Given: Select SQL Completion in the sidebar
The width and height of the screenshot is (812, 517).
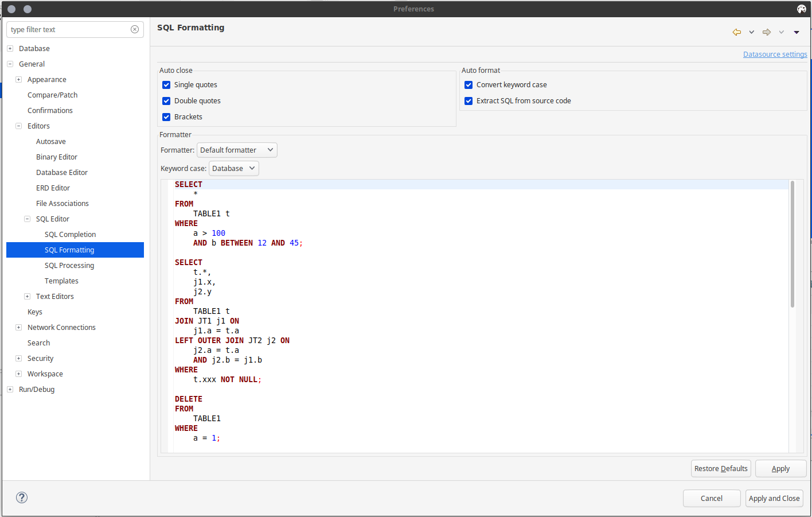Looking at the screenshot, I should (70, 234).
